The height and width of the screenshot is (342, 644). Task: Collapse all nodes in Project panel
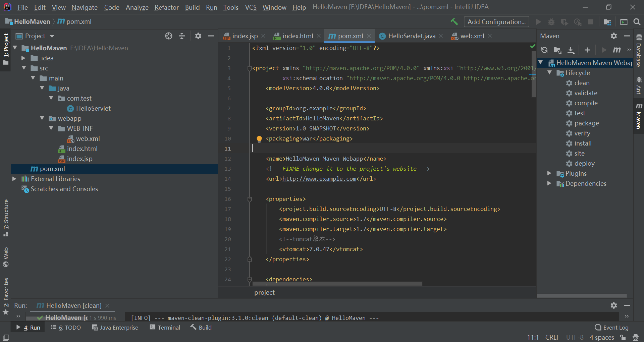pos(181,36)
